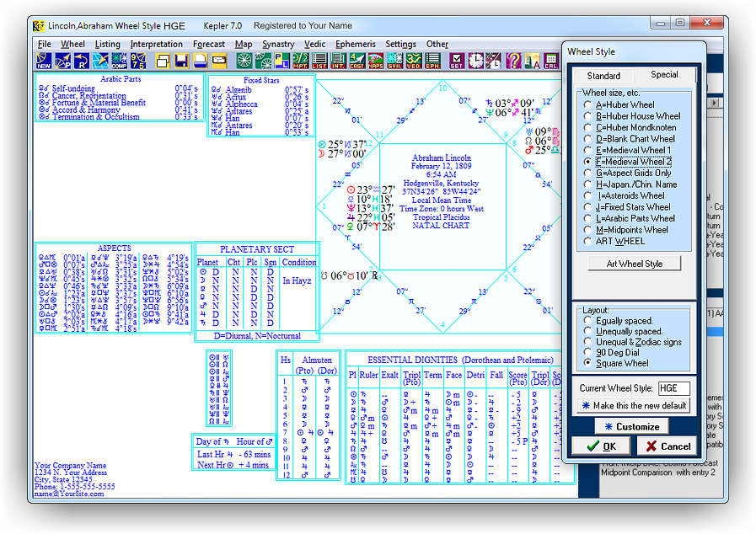Viewport: 756px width, 534px height.
Task: Click the Cancel button
Action: (668, 446)
